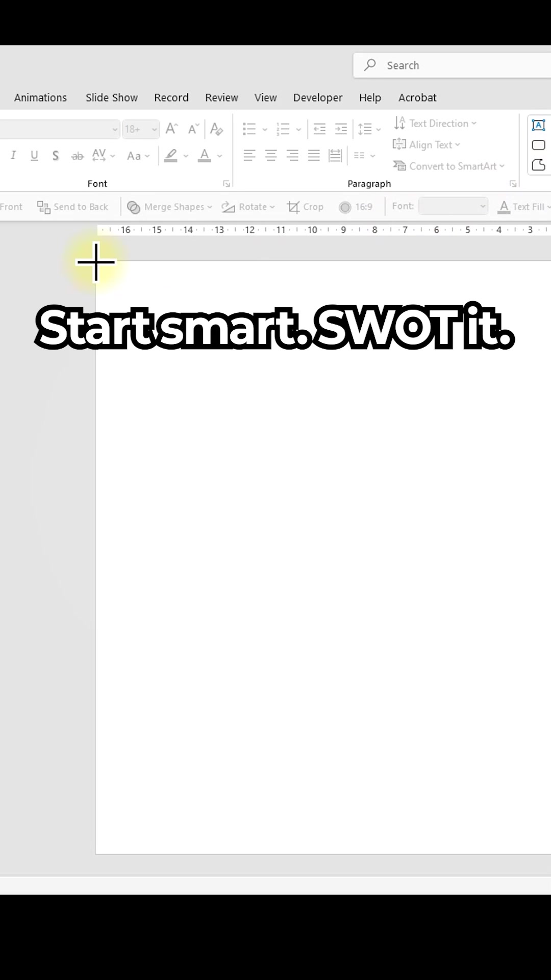551x980 pixels.
Task: Select the rounded-corner shape in the gallery
Action: point(538,165)
